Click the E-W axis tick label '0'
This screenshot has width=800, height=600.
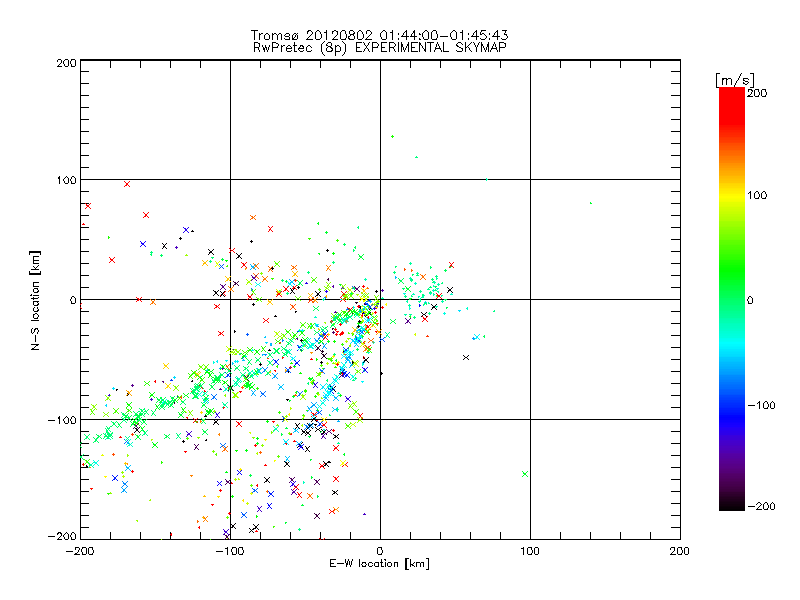(x=380, y=552)
